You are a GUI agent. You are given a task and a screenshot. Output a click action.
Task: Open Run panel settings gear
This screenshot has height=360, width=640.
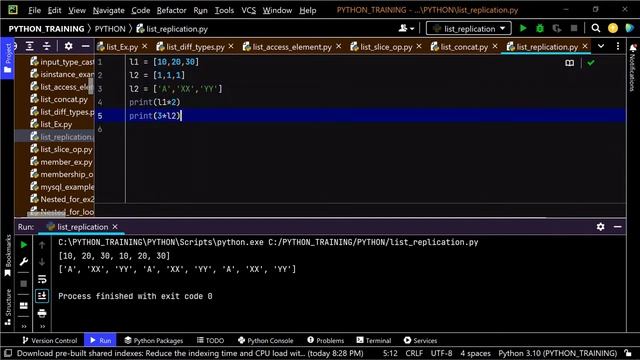[600, 227]
